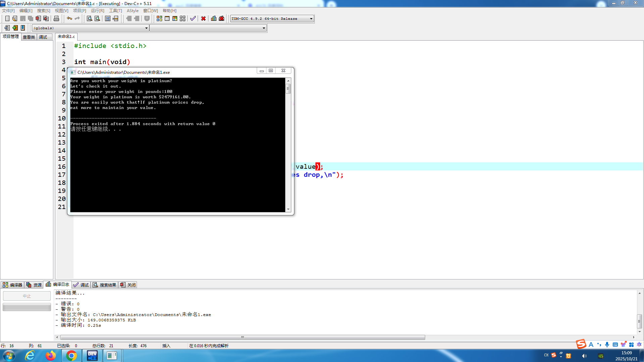The width and height of the screenshot is (644, 362).
Task: Click the Close All files icon
Action: click(46, 18)
